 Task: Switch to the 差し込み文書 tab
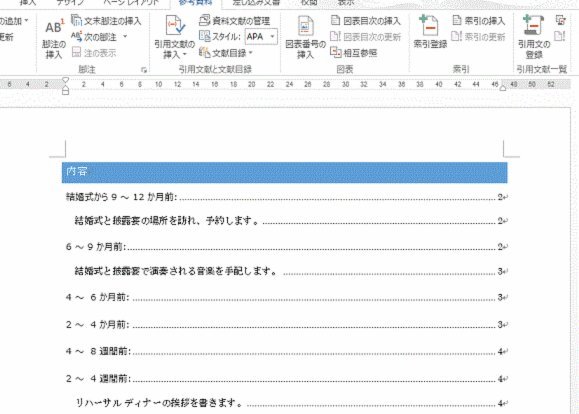tap(256, 3)
